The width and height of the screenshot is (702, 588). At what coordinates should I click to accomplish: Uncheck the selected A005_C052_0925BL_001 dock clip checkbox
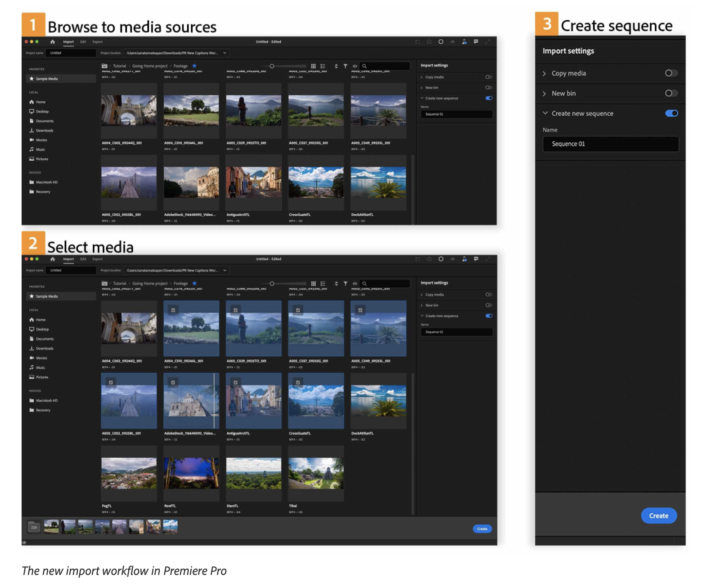pos(111,382)
